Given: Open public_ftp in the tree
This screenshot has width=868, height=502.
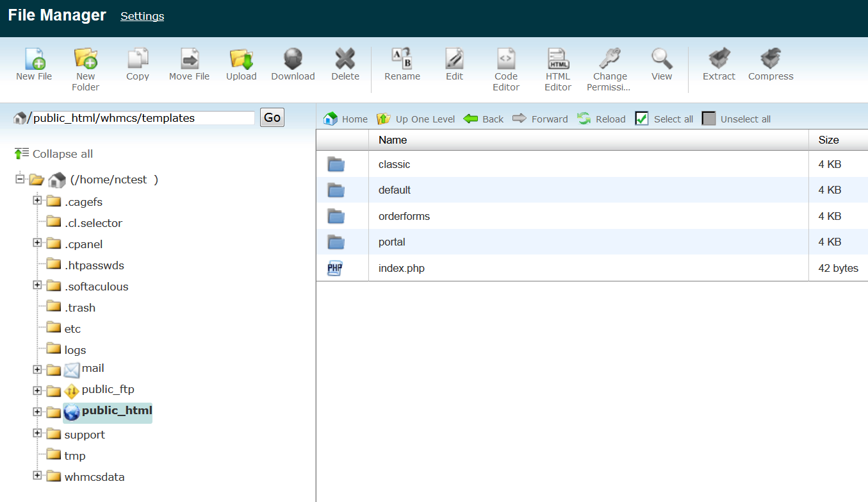Looking at the screenshot, I should [x=108, y=389].
